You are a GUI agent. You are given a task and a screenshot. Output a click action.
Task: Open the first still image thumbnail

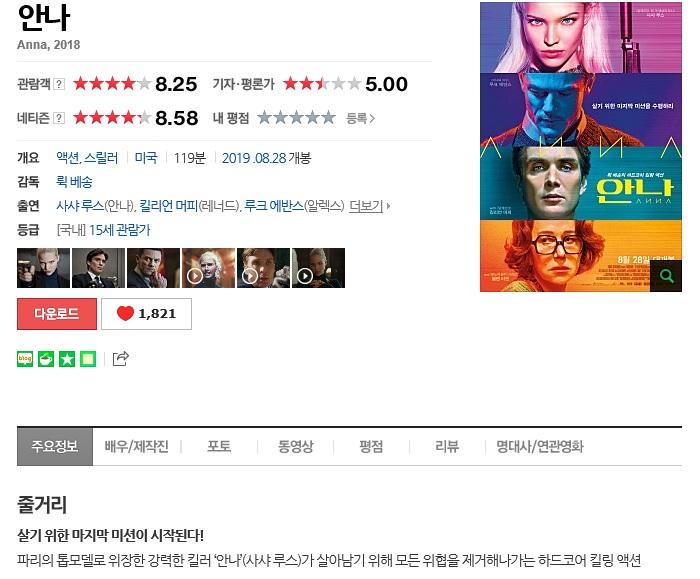43,268
